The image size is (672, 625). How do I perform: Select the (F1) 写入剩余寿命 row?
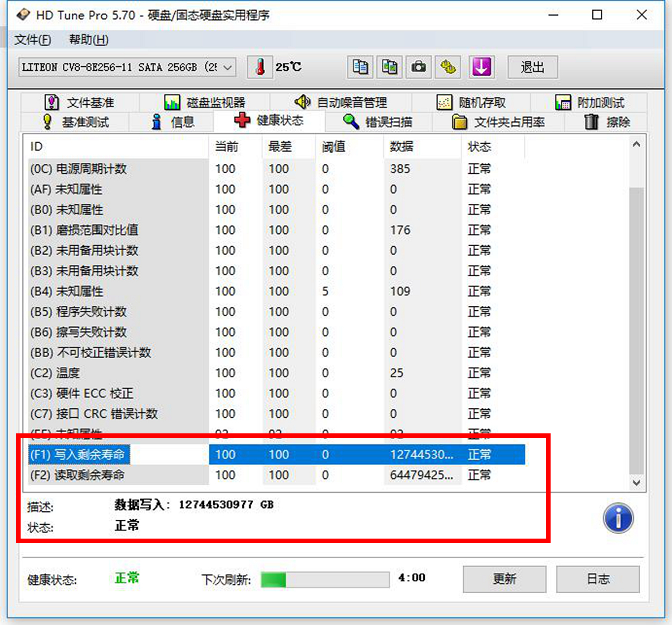[276, 454]
